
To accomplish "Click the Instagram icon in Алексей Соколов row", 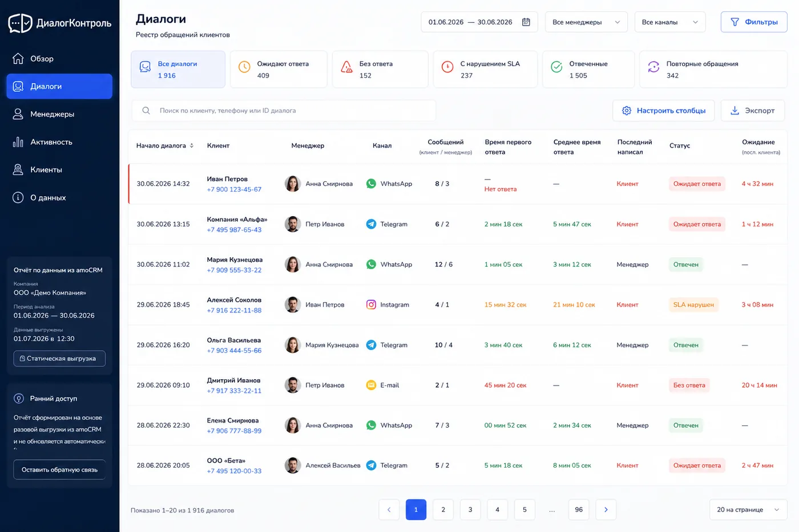I will point(371,304).
